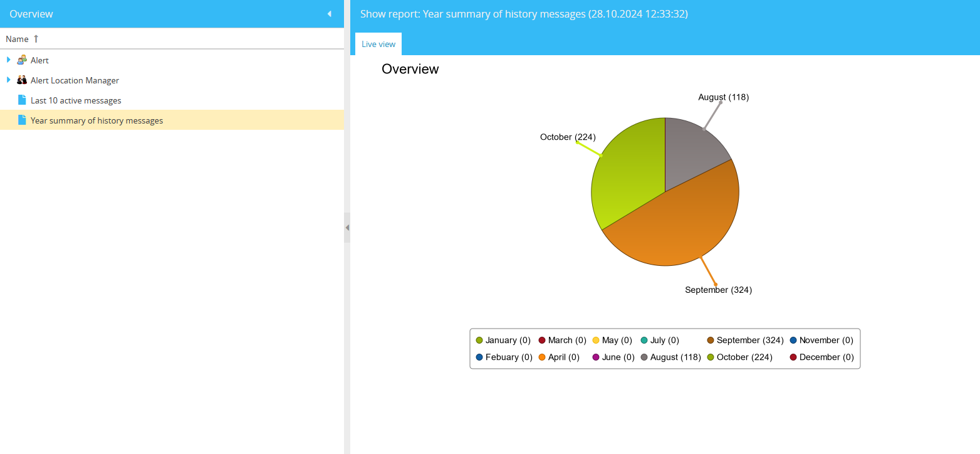The image size is (980, 454).
Task: Click the January legend color dot
Action: point(479,340)
